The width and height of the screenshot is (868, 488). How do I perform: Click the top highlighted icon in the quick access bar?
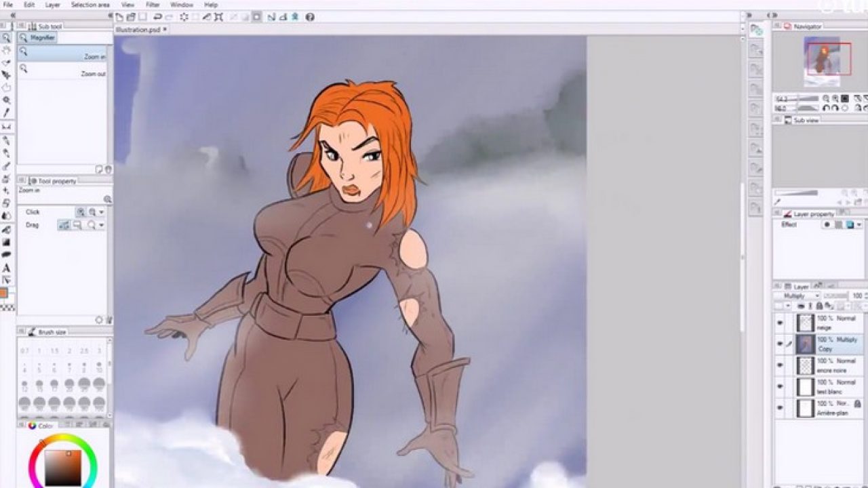(756, 30)
